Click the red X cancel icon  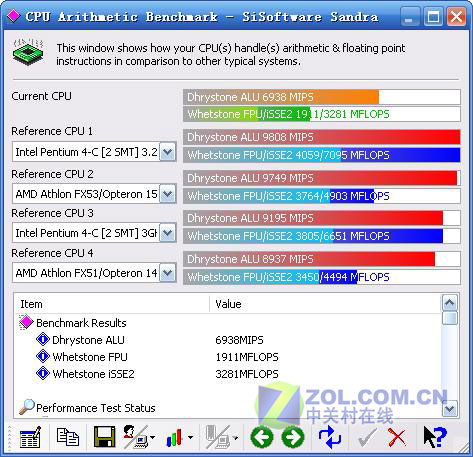click(x=396, y=437)
